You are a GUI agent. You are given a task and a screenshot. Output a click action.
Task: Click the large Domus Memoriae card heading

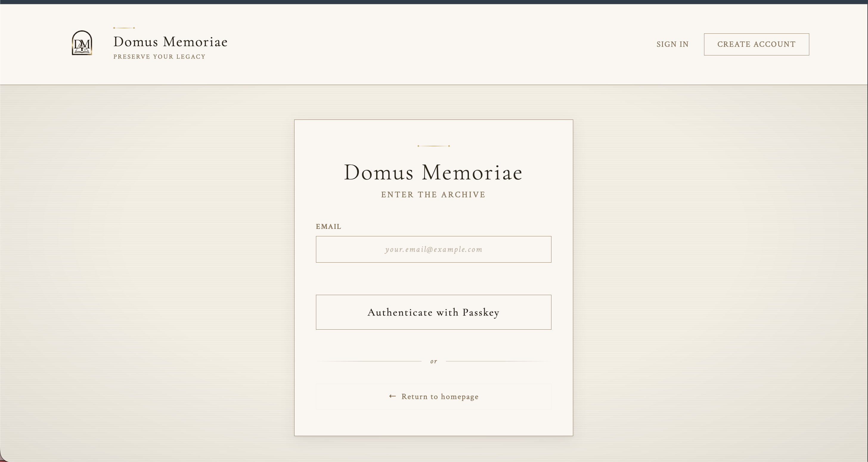tap(433, 173)
